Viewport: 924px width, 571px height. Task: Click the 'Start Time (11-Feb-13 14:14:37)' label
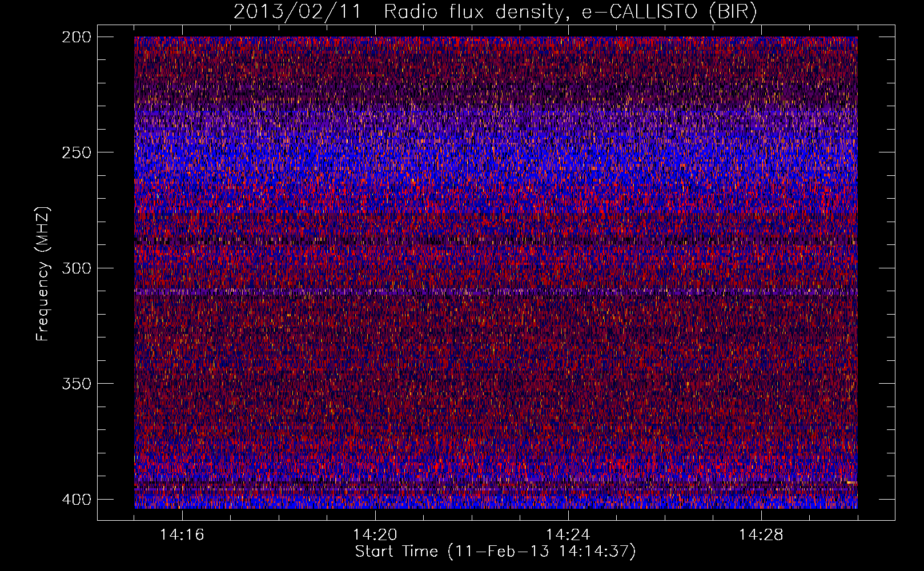495,552
